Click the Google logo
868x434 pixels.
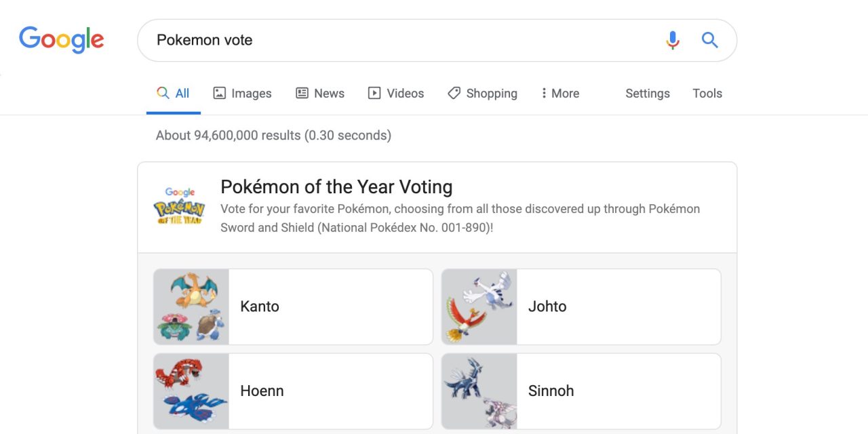[62, 40]
